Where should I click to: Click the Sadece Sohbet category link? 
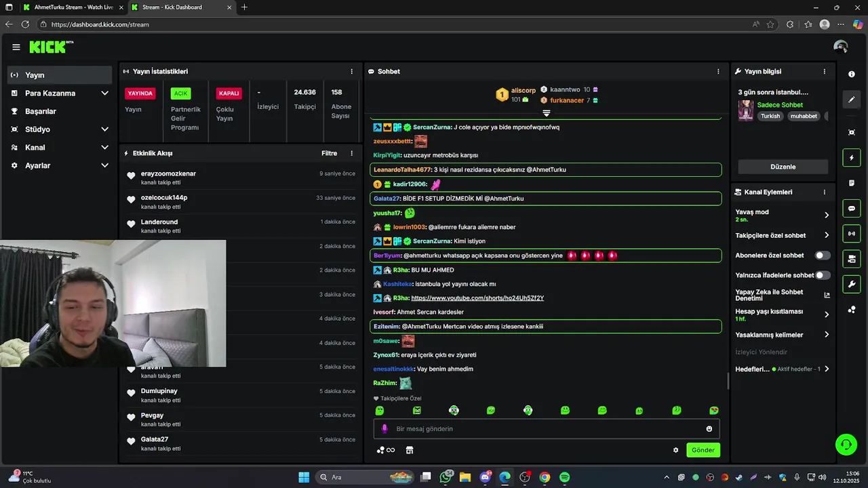[780, 105]
